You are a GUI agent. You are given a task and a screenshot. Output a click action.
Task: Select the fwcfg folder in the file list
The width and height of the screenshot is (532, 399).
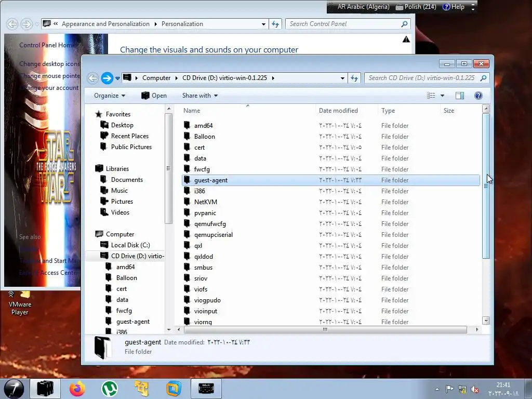pos(331,169)
